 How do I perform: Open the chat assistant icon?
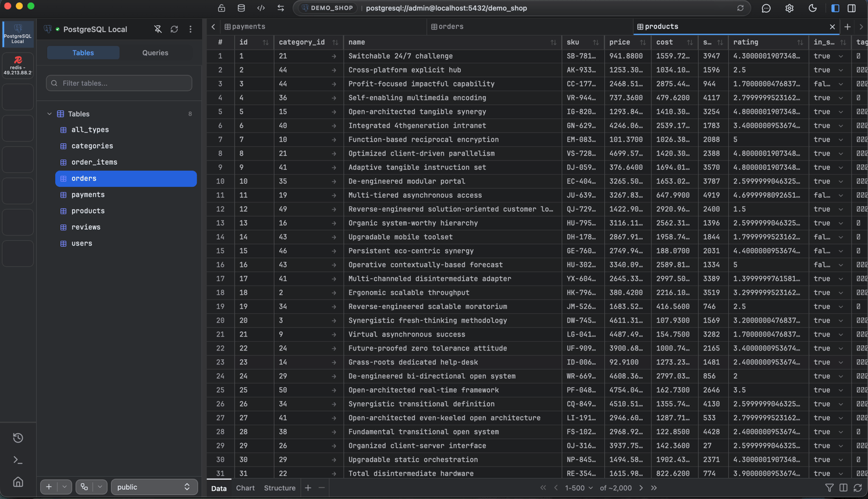(766, 8)
